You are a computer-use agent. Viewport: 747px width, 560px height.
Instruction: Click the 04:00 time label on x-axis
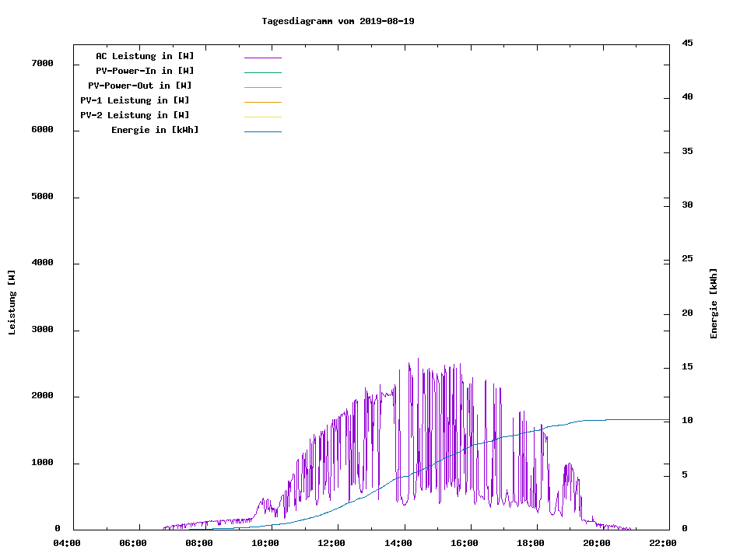[67, 543]
